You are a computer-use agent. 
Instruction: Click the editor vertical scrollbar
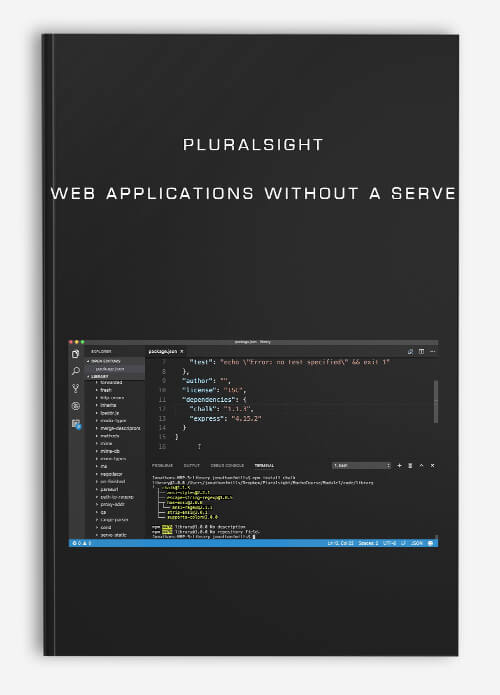[436, 402]
